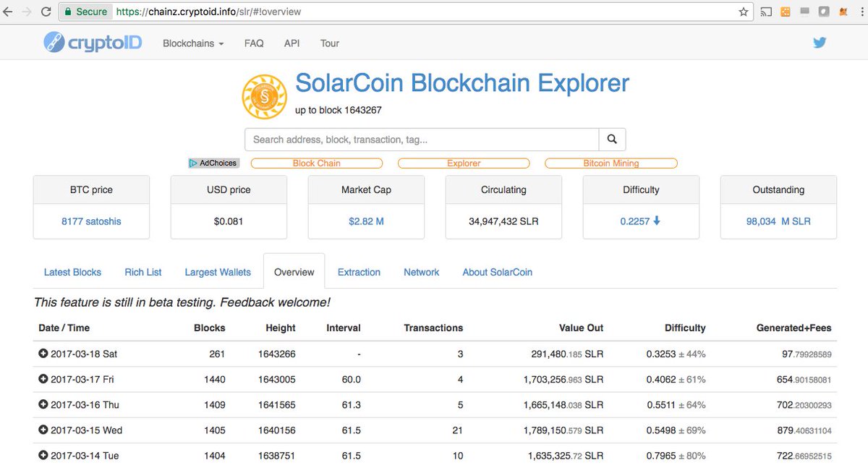The height and width of the screenshot is (468, 868).
Task: Switch to the Latest Blocks tab
Action: [x=72, y=272]
